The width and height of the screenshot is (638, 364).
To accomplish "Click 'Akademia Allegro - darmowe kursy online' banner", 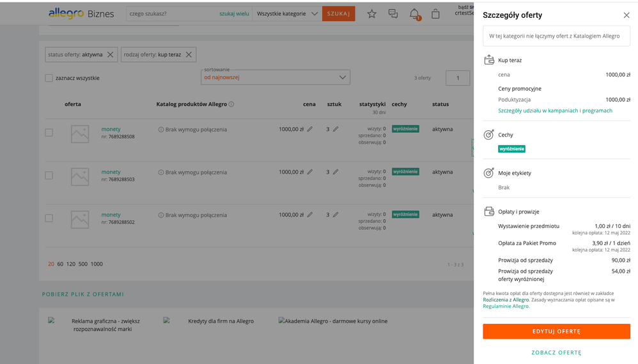I will click(333, 321).
